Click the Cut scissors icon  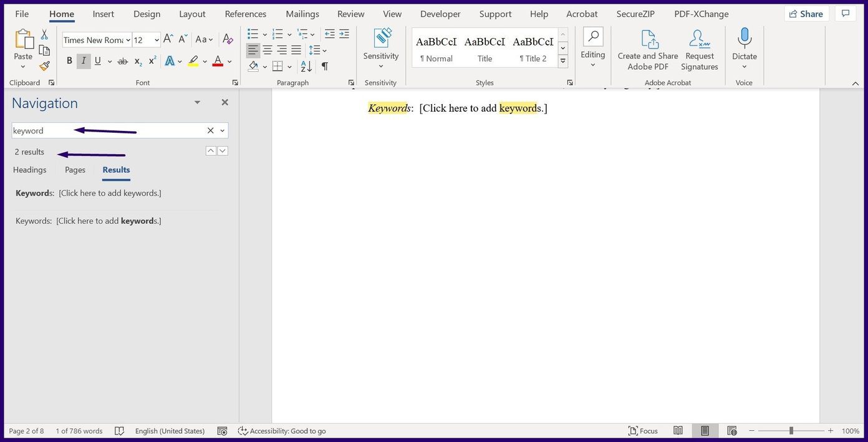(x=44, y=35)
